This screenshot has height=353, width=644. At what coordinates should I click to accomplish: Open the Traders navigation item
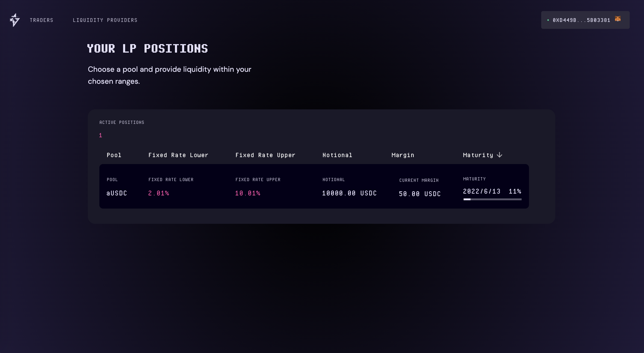[41, 20]
